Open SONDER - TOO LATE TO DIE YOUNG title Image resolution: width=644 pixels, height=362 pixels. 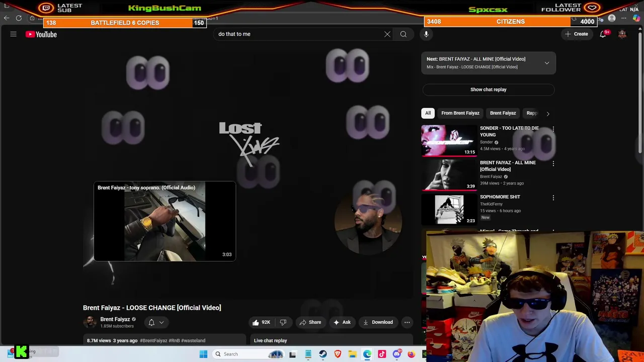(x=509, y=131)
